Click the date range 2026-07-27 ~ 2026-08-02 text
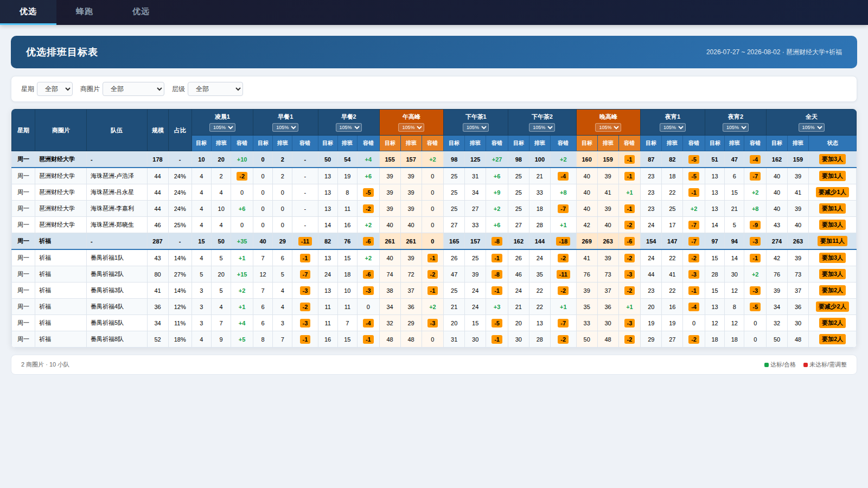This screenshot has height=488, width=868. (743, 52)
